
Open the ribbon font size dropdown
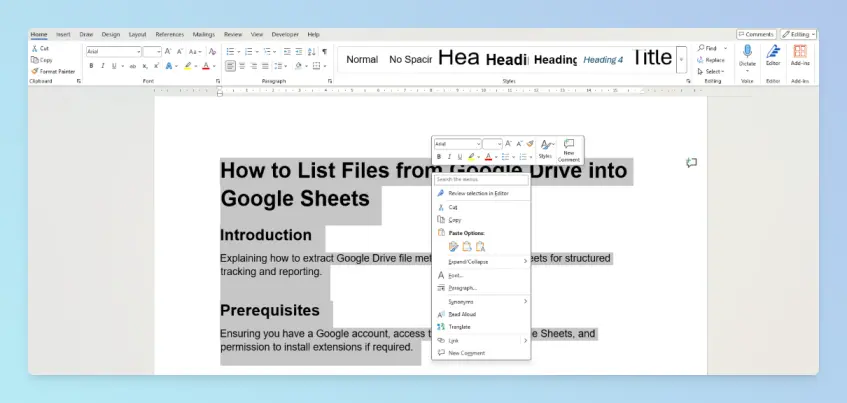pyautogui.click(x=159, y=52)
